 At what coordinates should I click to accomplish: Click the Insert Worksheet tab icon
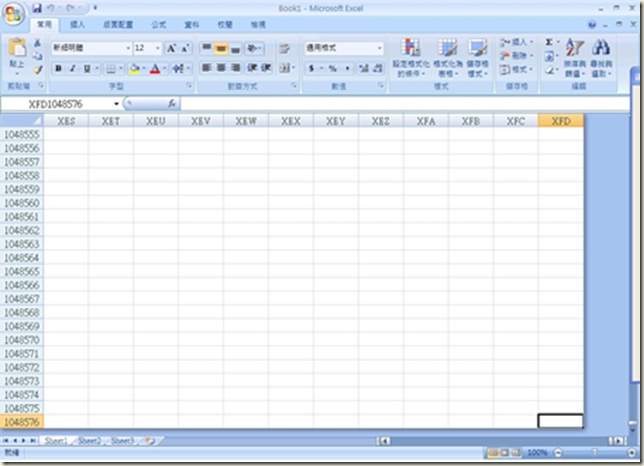(150, 441)
